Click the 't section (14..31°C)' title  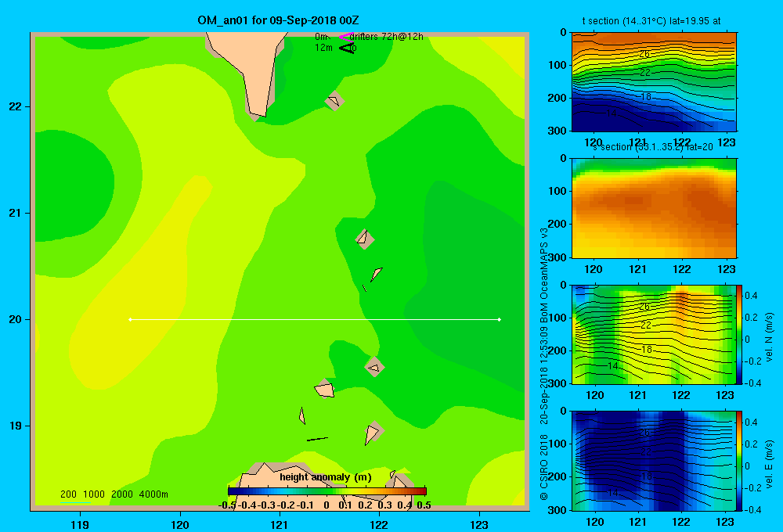[651, 21]
